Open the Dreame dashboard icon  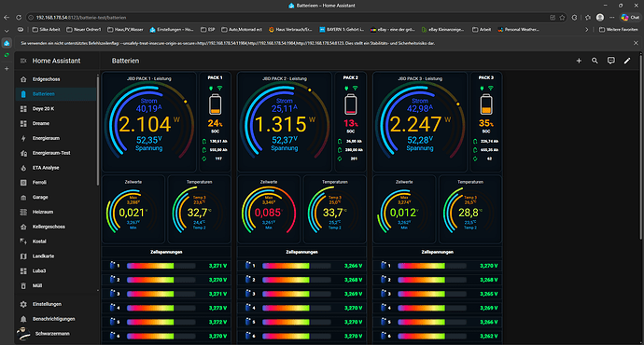coord(23,123)
